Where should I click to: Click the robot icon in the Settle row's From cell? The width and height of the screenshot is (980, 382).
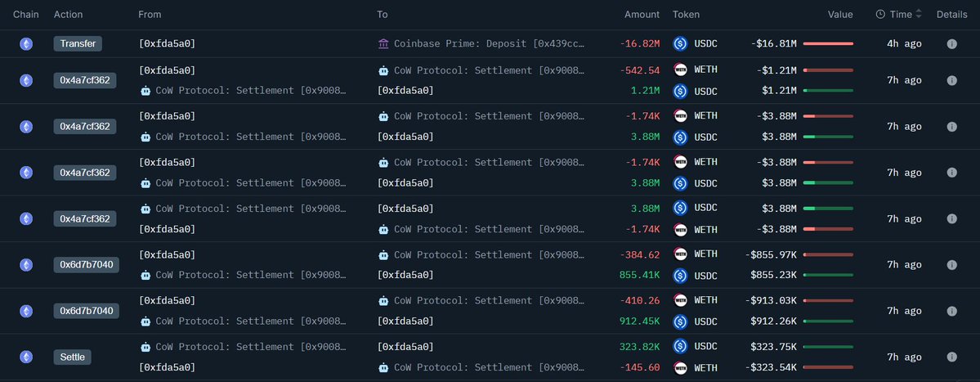click(x=145, y=346)
